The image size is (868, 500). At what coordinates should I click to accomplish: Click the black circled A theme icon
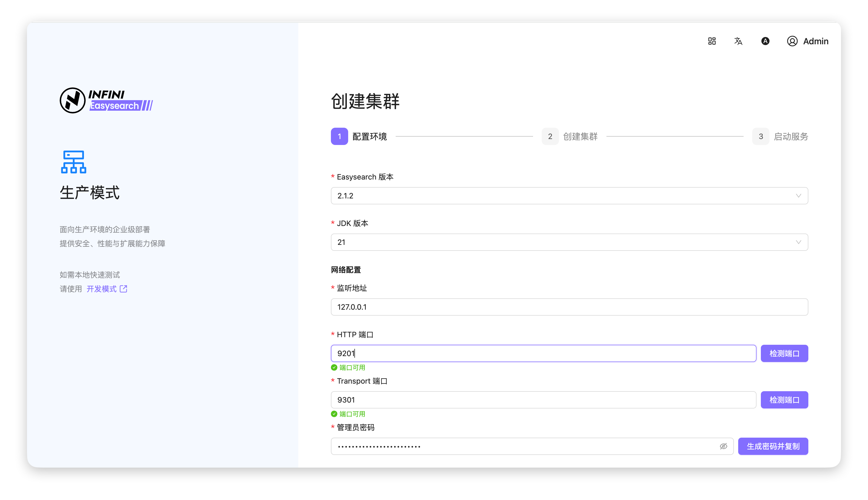coord(765,41)
